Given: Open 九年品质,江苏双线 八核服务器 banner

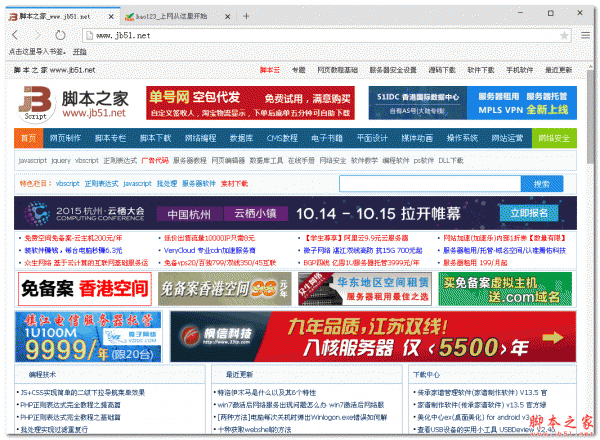Looking at the screenshot, I should 373,337.
